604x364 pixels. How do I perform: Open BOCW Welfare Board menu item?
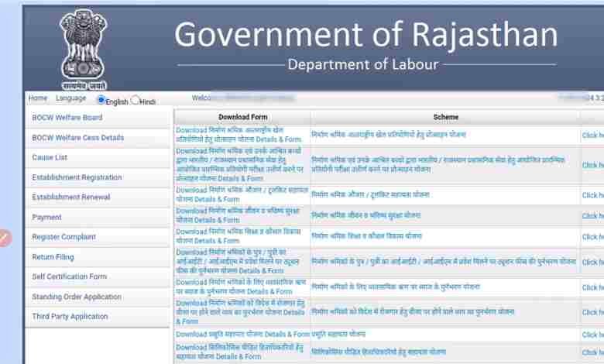click(x=98, y=118)
